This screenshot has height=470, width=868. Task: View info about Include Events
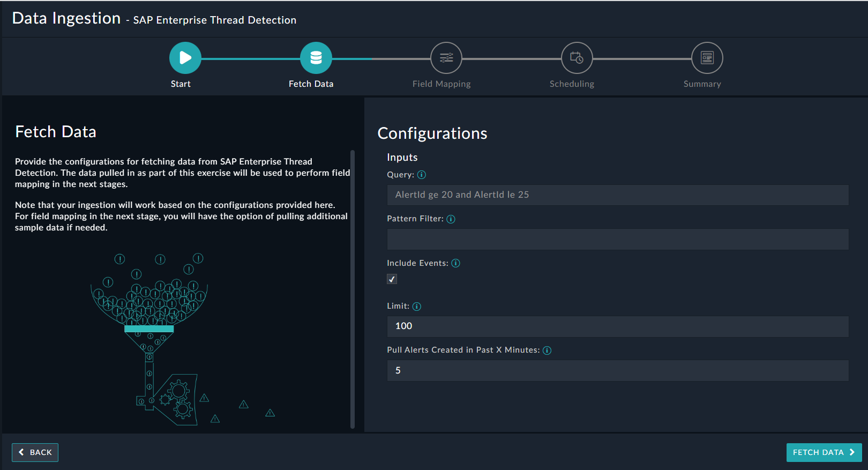pyautogui.click(x=456, y=263)
